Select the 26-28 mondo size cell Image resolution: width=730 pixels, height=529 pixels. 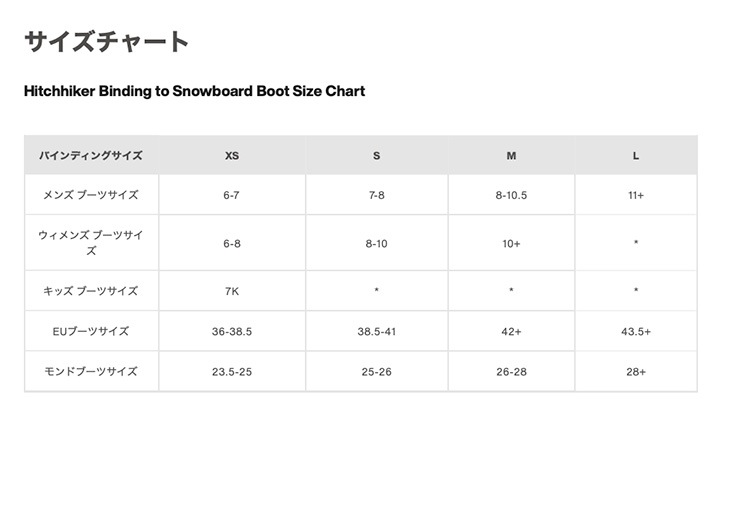511,371
